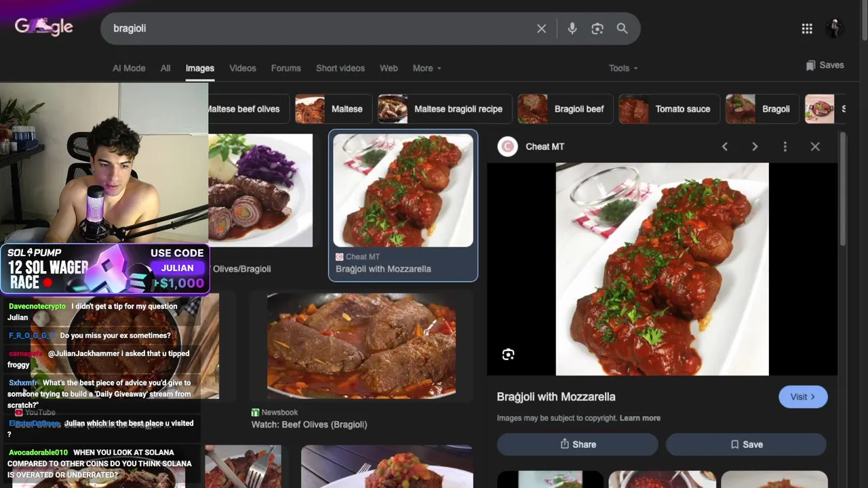868x488 pixels.
Task: Share the previewed image
Action: 578,445
